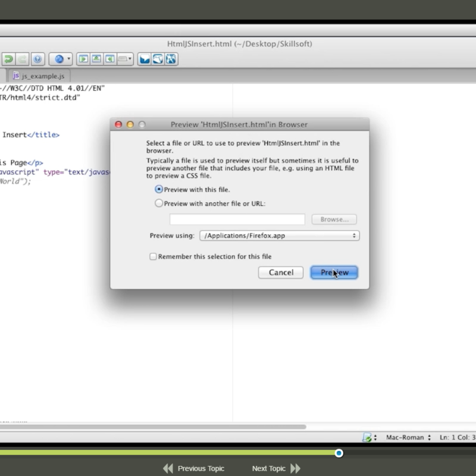Screen dimensions: 476x476
Task: Toggle the right pane toolbar icon
Action: click(109, 59)
